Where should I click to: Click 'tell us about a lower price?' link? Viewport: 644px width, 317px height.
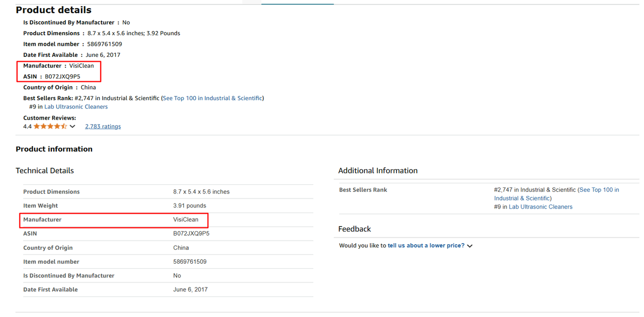426,246
